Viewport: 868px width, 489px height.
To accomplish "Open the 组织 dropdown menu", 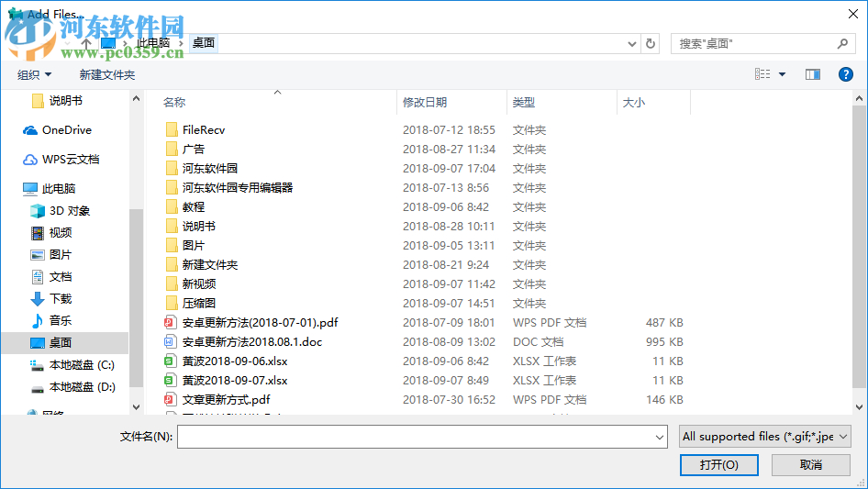I will [34, 74].
